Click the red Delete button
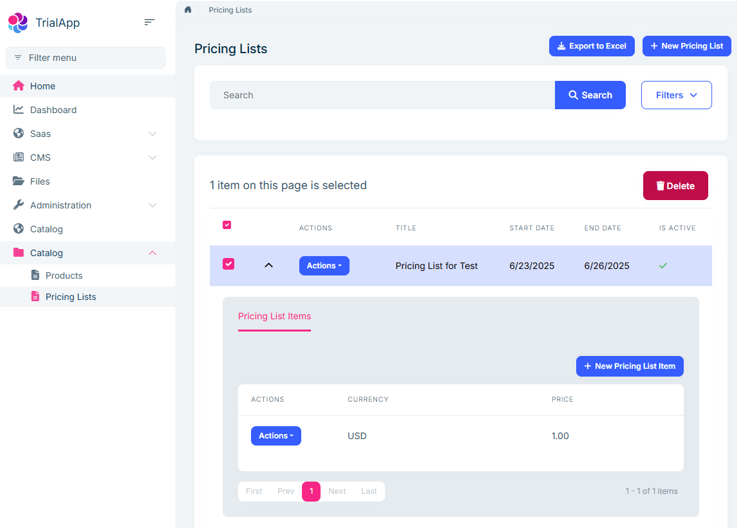 tap(675, 186)
